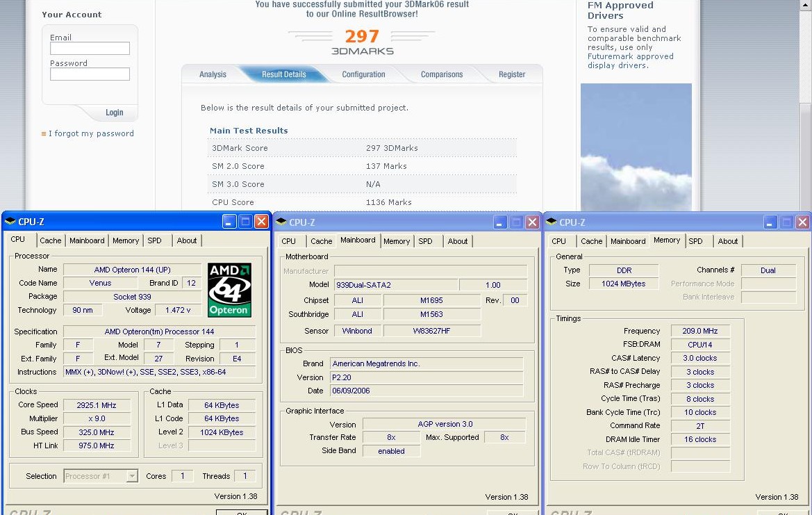Image resolution: width=812 pixels, height=515 pixels.
Task: Click the 'AGP version 3.0' field
Action: click(x=445, y=424)
